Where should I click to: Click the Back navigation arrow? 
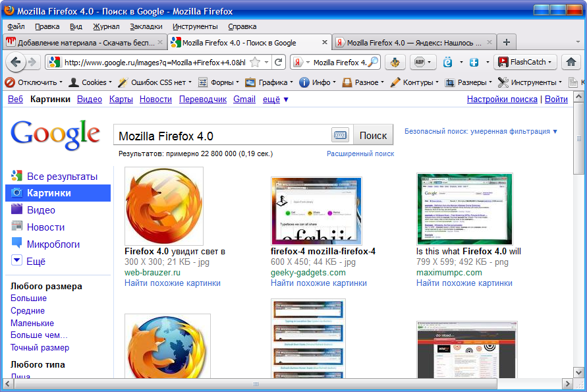[x=15, y=62]
